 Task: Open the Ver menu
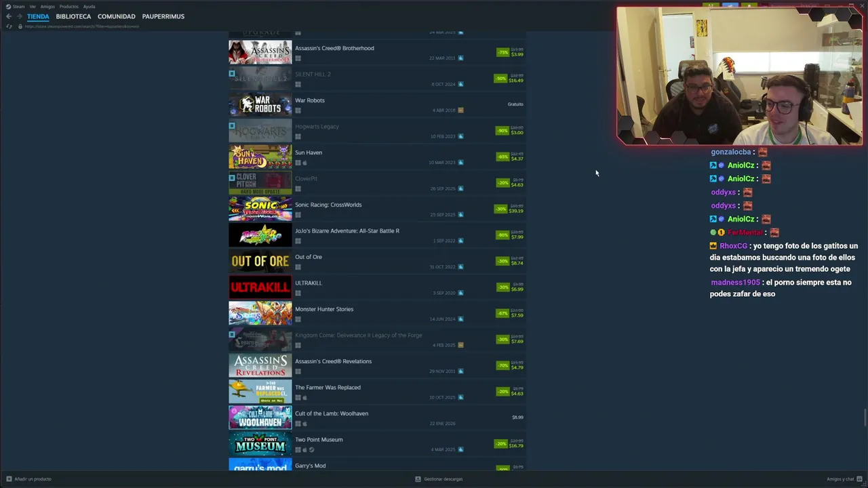(33, 6)
